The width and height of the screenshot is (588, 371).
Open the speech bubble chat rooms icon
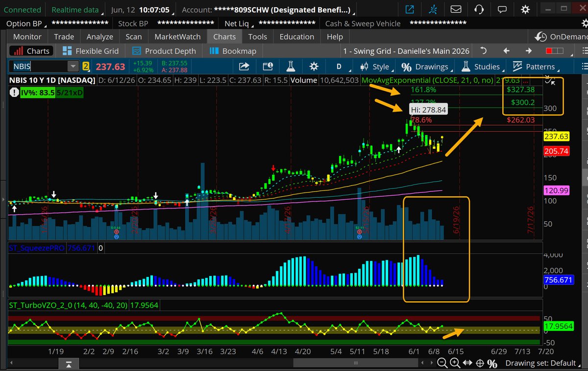[502, 9]
